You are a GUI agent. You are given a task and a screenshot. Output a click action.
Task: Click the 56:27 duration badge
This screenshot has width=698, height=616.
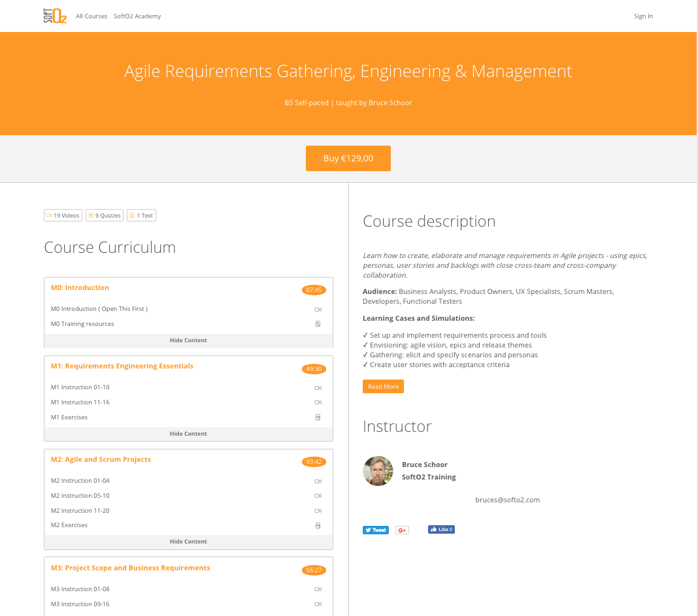[x=314, y=570]
